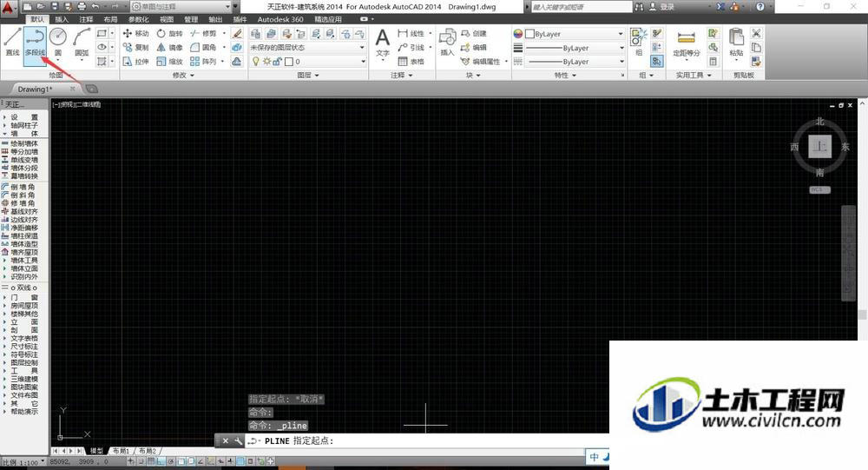Click the keyword search input field
This screenshot has height=470, width=868.
tap(580, 7)
